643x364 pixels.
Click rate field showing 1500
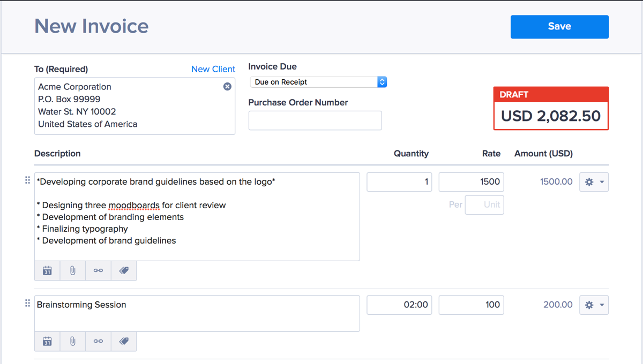471,182
